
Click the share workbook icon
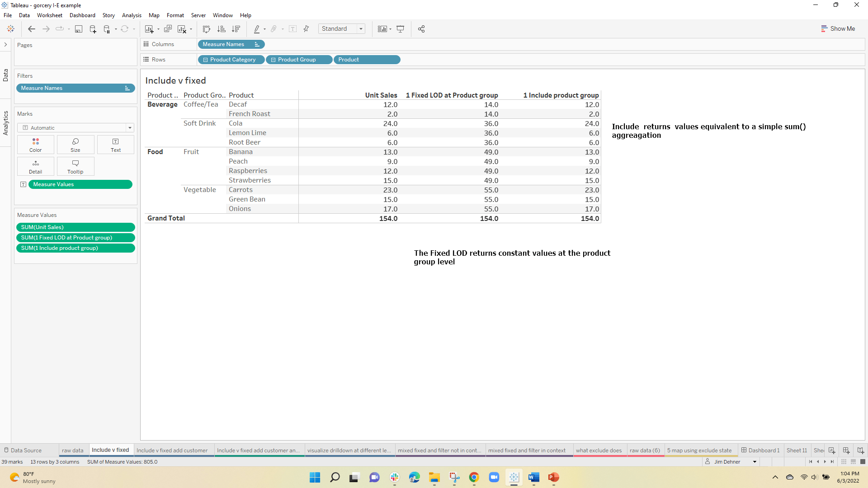tap(421, 29)
